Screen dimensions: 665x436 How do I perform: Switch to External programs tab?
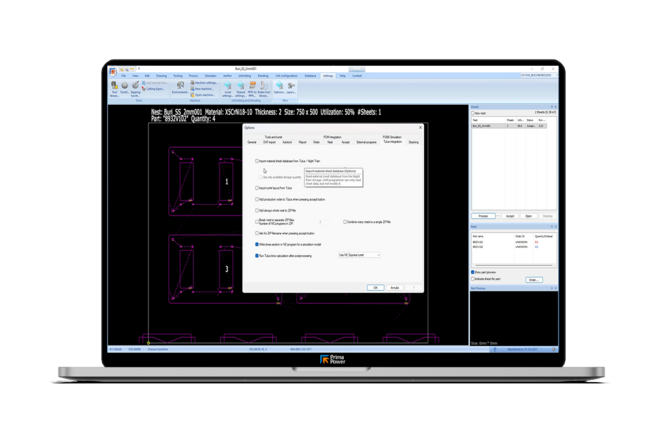366,143
